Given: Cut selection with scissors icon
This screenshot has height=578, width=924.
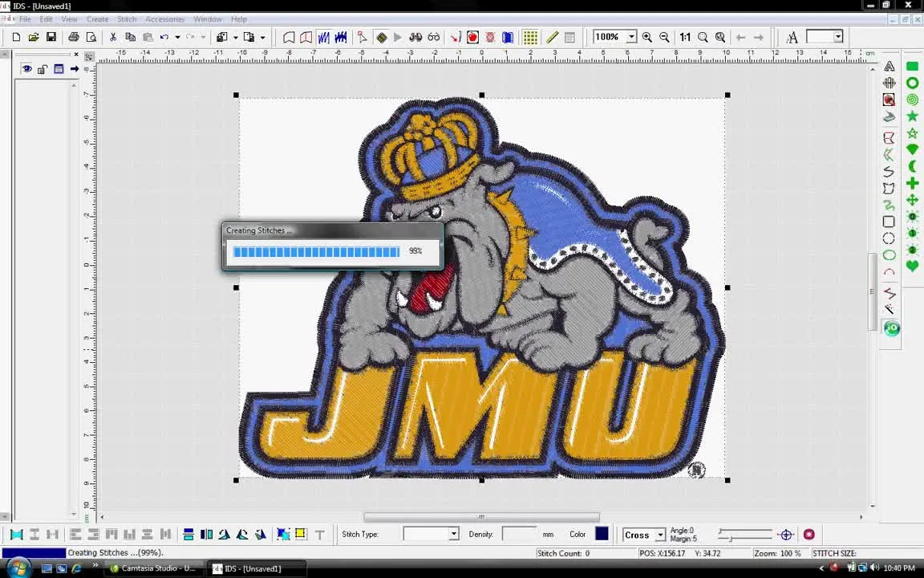Looking at the screenshot, I should (x=112, y=37).
